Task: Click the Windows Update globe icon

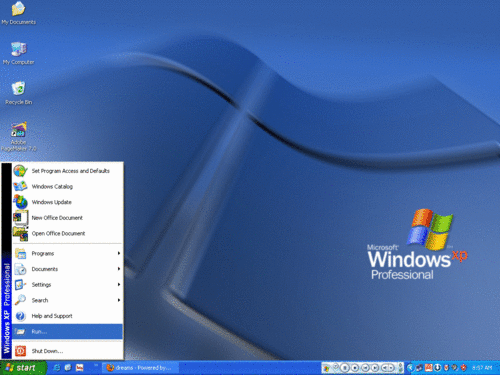Action: (x=20, y=202)
